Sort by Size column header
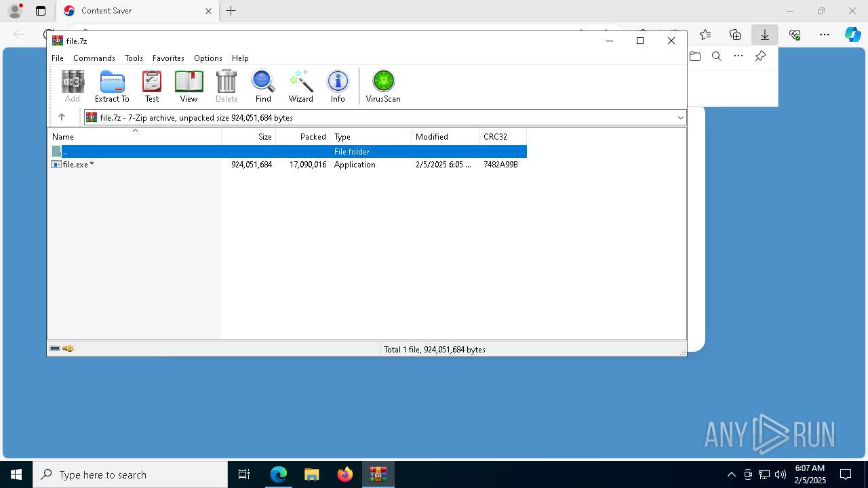 pyautogui.click(x=249, y=137)
